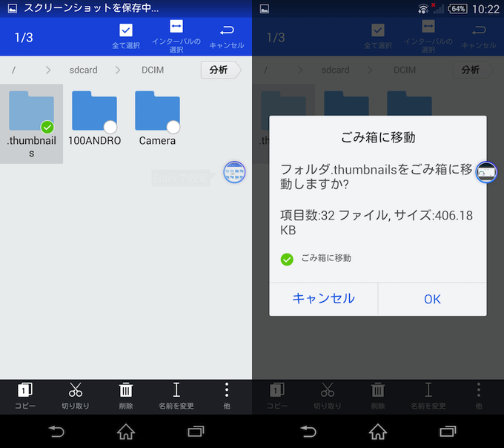The image size is (504, 448).
Task: Toggle the ごみ箱に移動 checkbox in the dialog
Action: pyautogui.click(x=287, y=259)
